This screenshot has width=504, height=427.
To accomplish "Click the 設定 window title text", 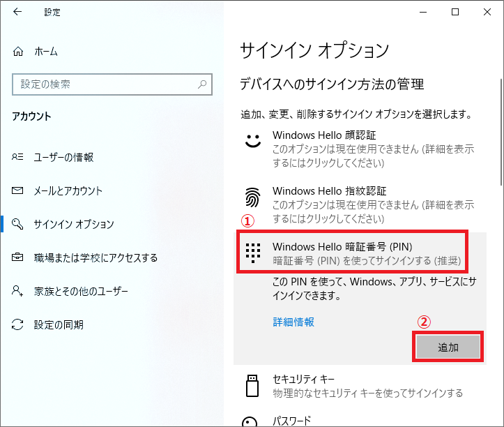I will coord(52,13).
